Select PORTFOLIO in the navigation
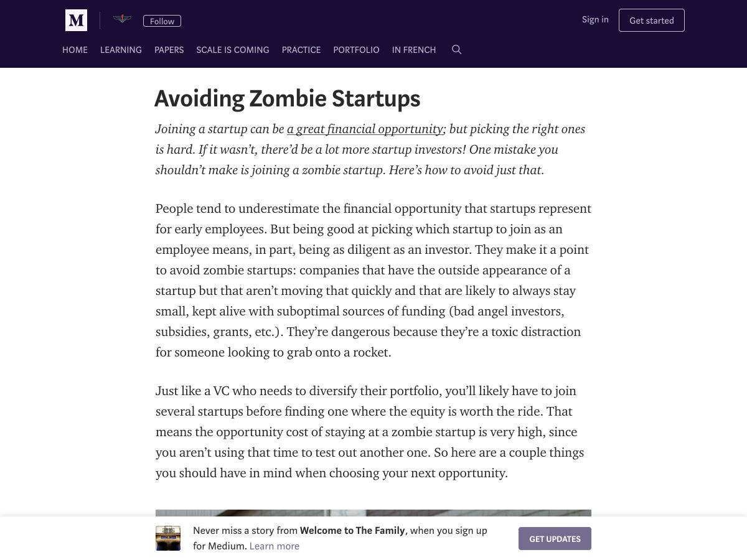This screenshot has height=560, width=747. pyautogui.click(x=356, y=50)
